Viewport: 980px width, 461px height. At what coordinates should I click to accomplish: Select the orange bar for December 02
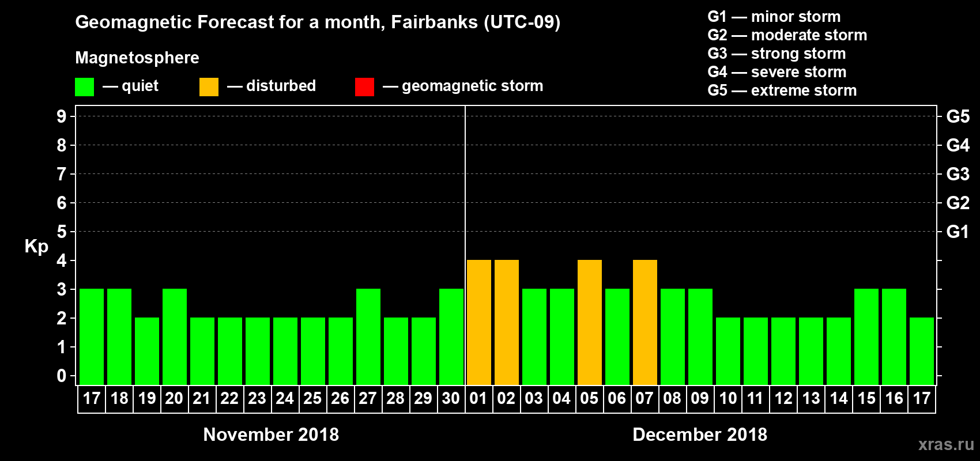click(507, 322)
